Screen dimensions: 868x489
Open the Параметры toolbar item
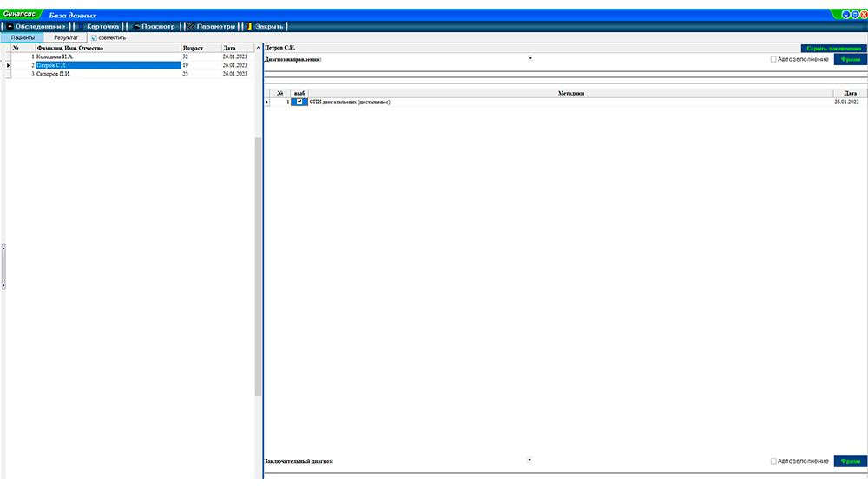(x=212, y=27)
